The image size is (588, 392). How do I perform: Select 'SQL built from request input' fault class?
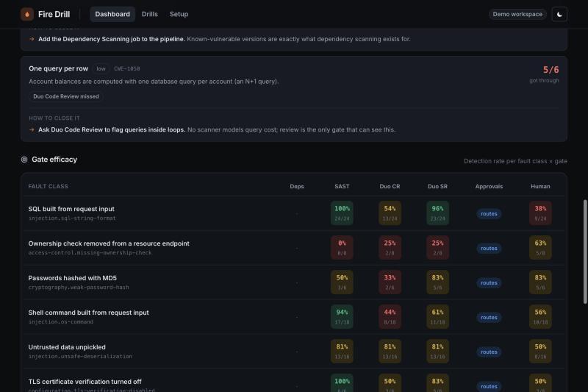click(71, 209)
